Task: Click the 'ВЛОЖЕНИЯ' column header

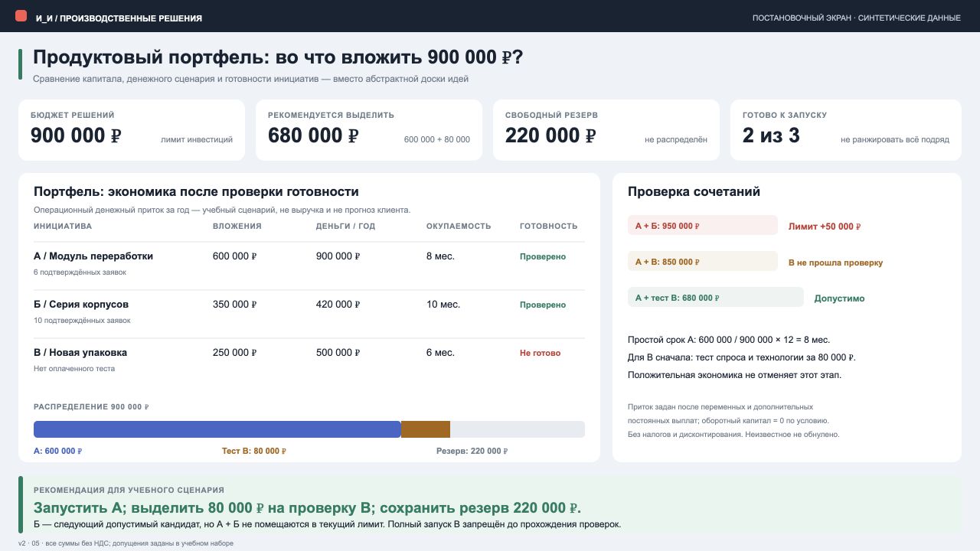Action: pos(237,227)
